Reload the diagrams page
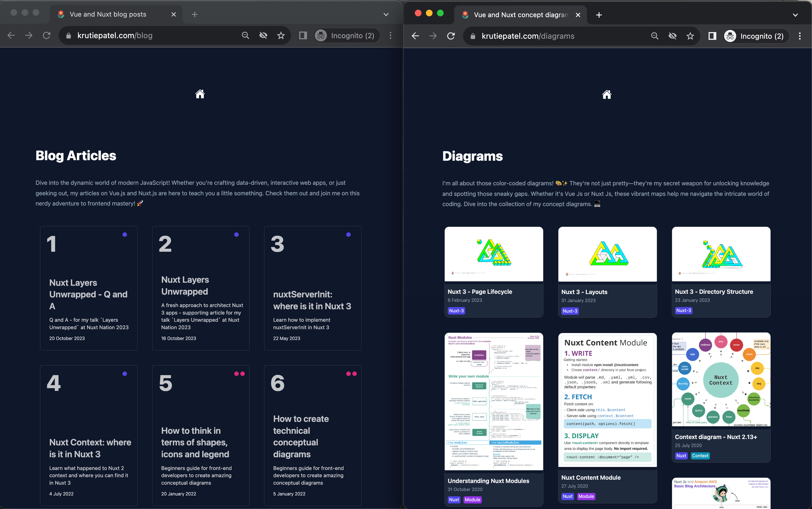 [x=451, y=36]
